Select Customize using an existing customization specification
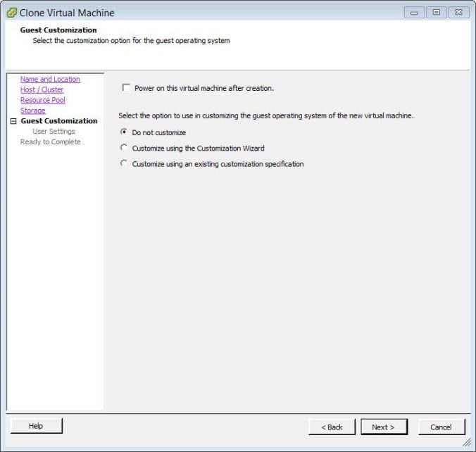Screen dimensions: 476x452 [x=125, y=163]
